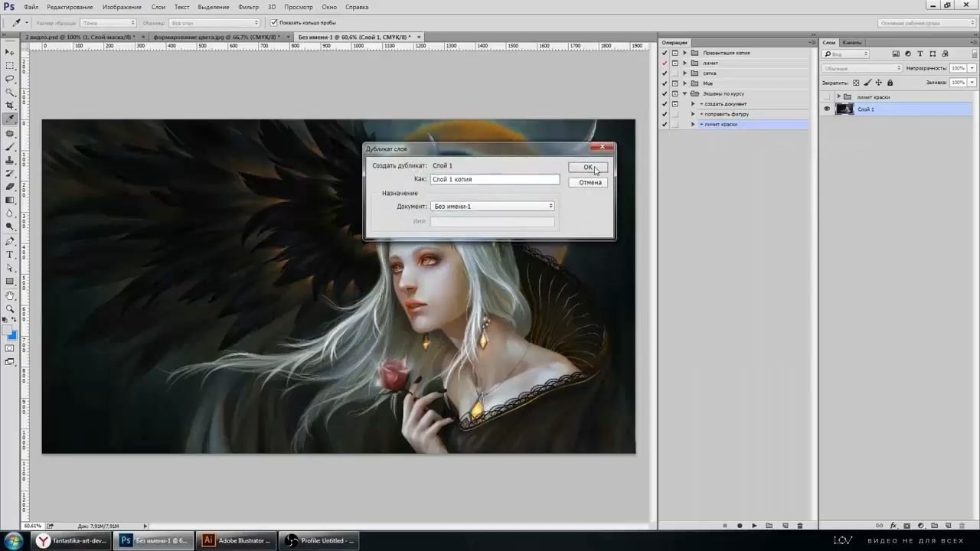Select the Blur tool
Image resolution: width=980 pixels, height=551 pixels.
[x=10, y=214]
